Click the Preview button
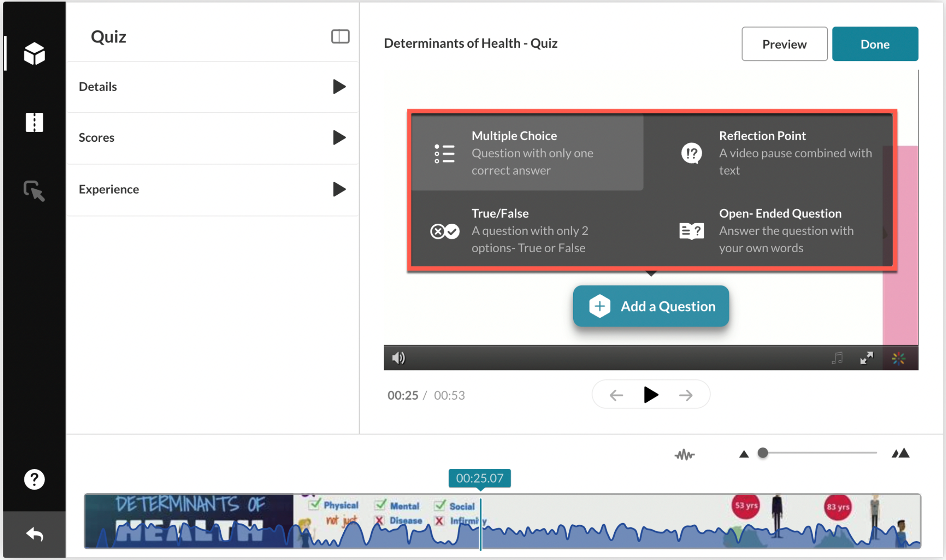 tap(784, 44)
